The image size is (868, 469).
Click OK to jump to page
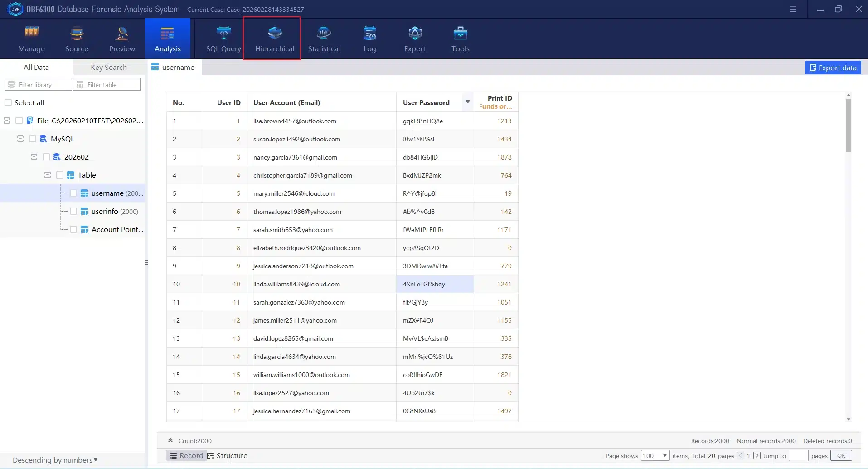tap(841, 455)
